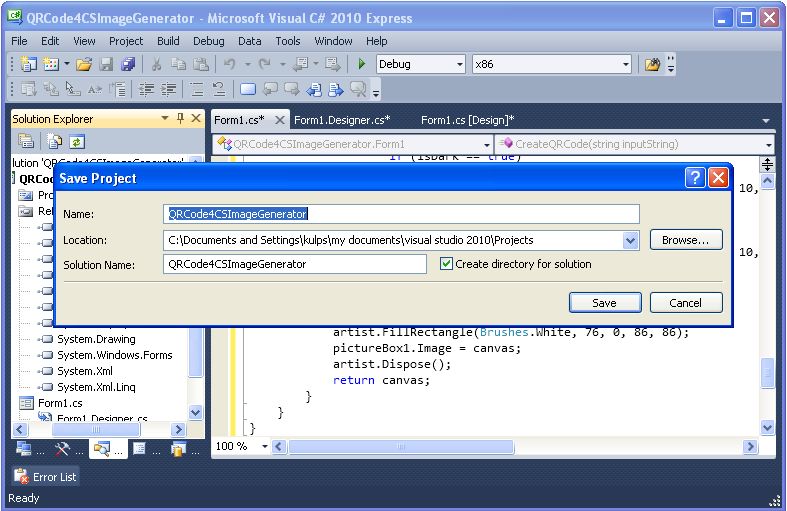Click the Solution Explorer vertical scrollbar thumb
This screenshot has width=787, height=511.
tap(196, 351)
